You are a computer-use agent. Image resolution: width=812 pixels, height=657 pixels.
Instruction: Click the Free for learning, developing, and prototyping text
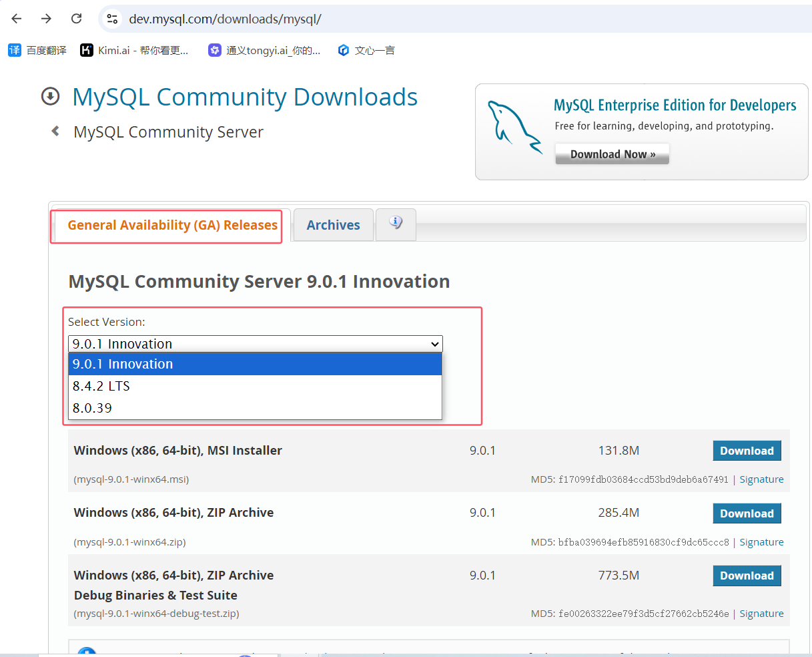[664, 126]
